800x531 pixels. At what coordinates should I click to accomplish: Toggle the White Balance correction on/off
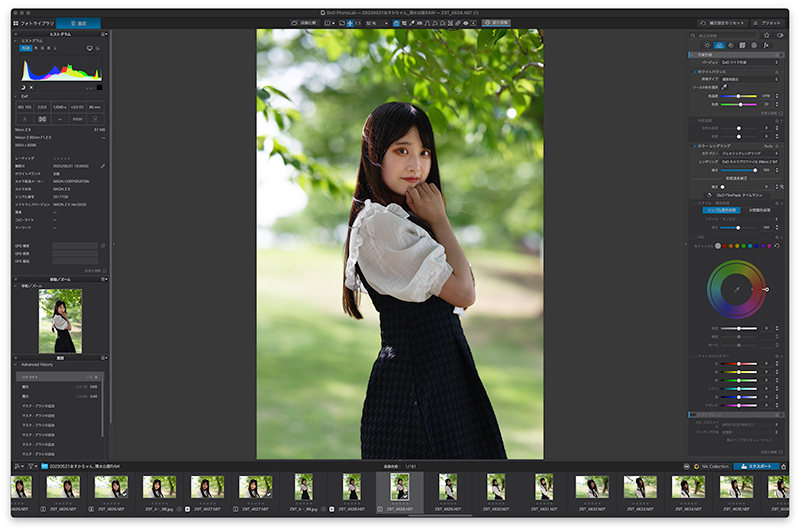coord(694,72)
